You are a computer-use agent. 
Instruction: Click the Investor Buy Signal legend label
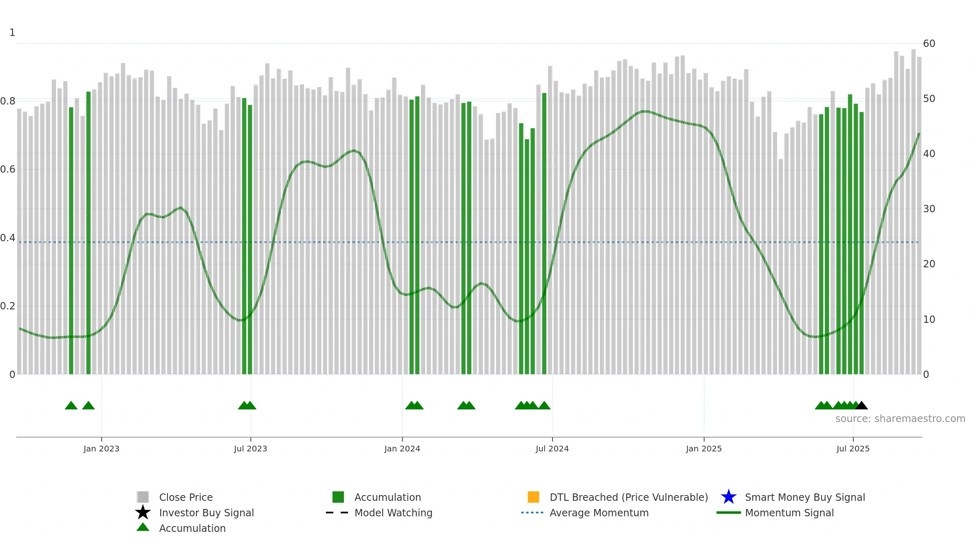pos(206,513)
